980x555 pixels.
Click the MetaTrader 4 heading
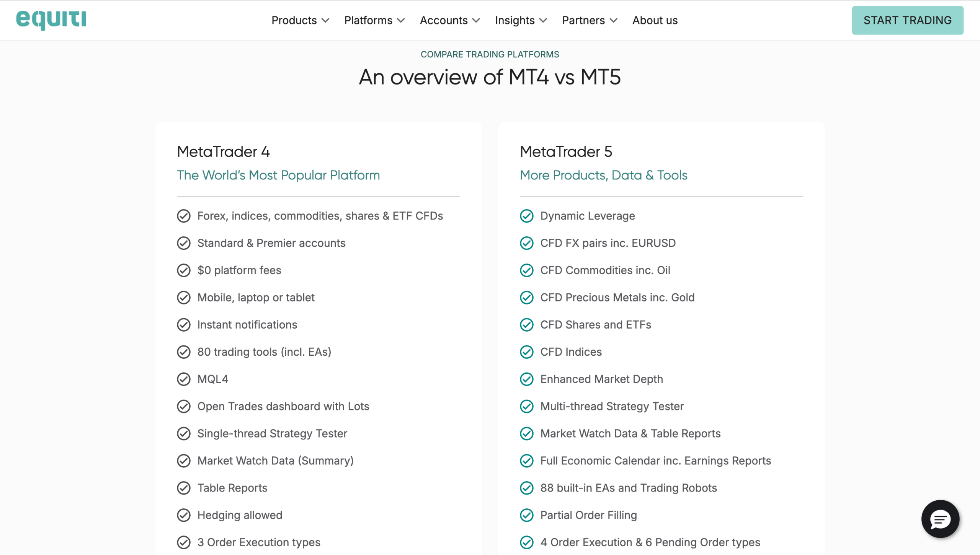tap(223, 152)
